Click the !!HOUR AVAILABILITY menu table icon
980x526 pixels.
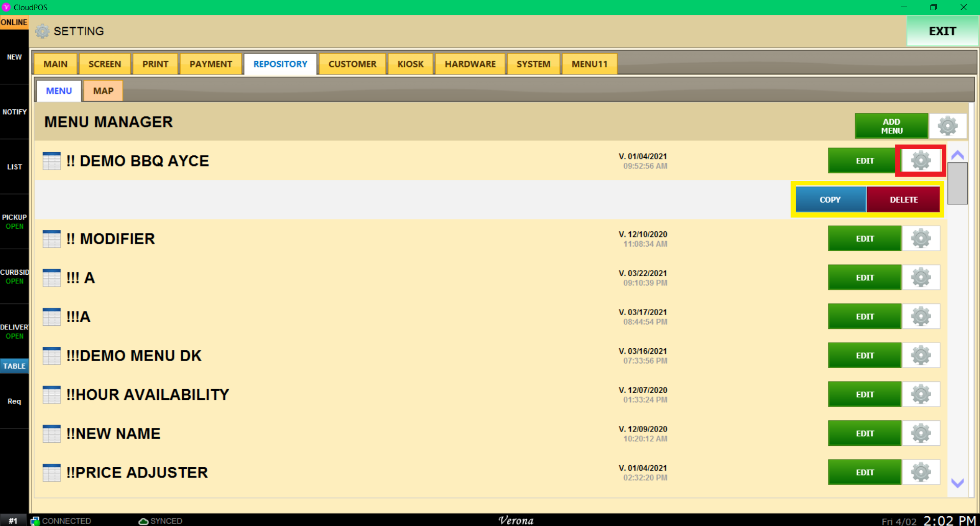(52, 395)
